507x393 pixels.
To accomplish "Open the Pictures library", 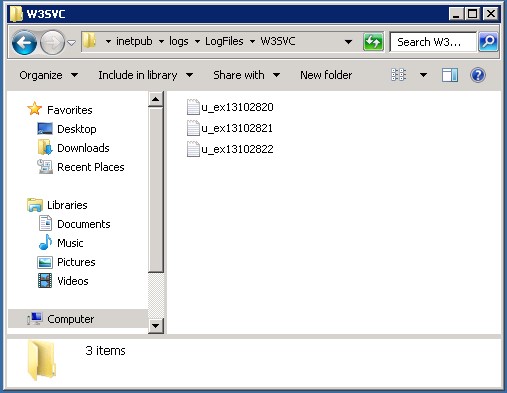I will [76, 262].
